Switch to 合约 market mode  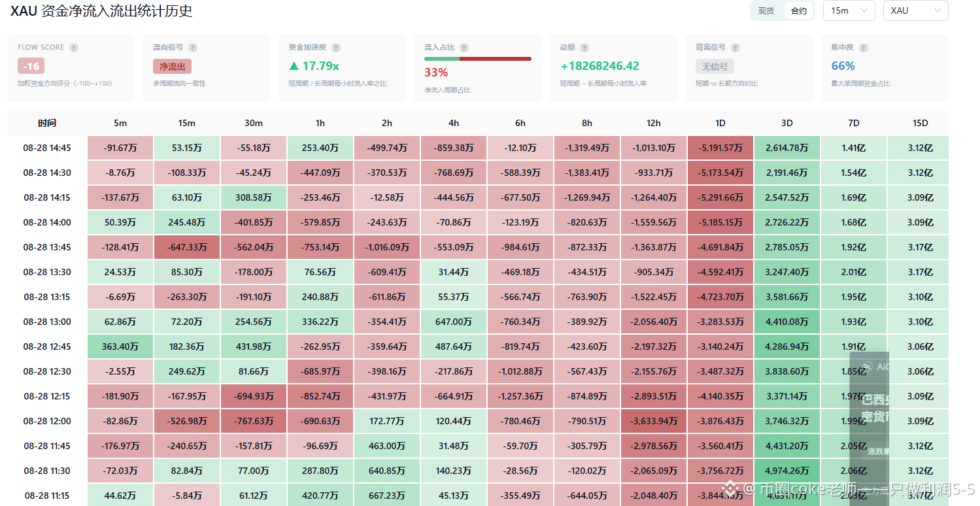pos(799,10)
